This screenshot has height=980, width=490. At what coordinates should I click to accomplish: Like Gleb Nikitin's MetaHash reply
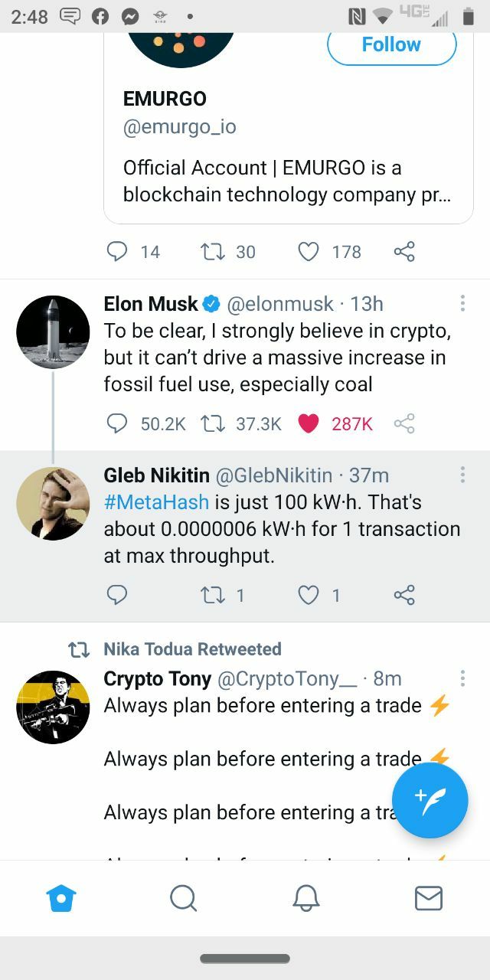click(x=308, y=595)
